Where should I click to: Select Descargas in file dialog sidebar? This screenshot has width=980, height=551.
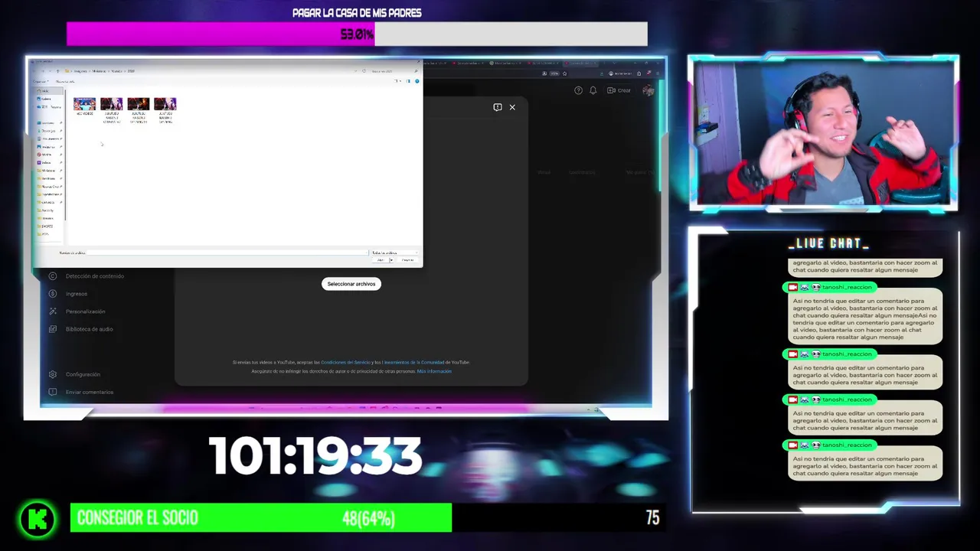[47, 131]
